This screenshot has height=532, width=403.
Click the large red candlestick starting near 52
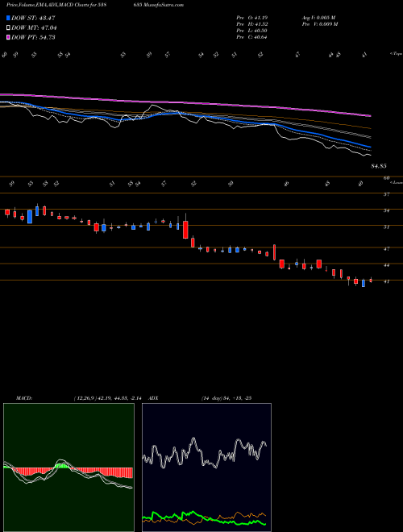click(185, 230)
